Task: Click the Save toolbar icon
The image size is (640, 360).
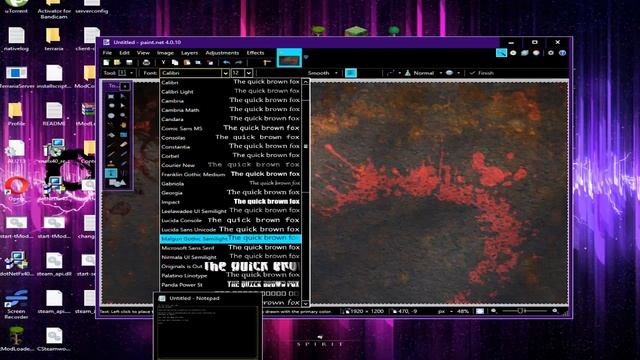Action: [129, 62]
